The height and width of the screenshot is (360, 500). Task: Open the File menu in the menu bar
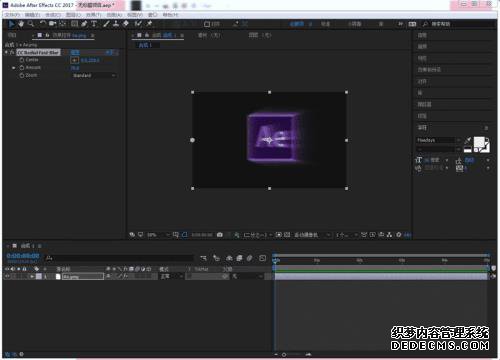pos(13,15)
